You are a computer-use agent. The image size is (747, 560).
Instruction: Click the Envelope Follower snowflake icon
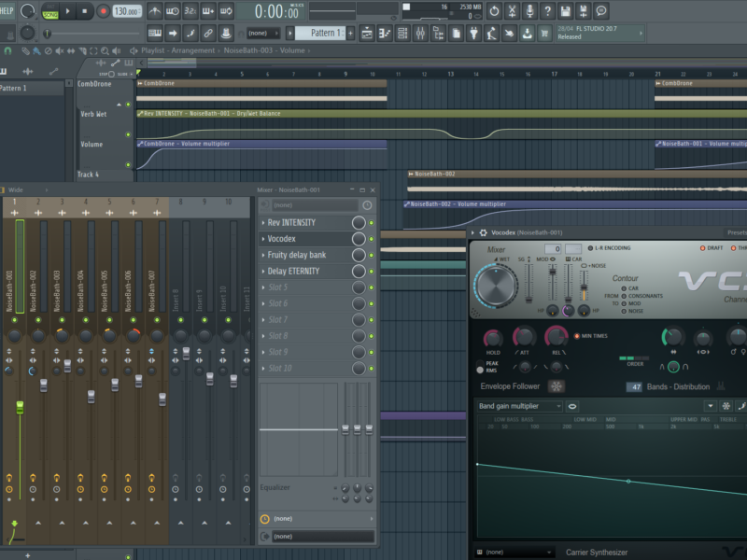[557, 386]
